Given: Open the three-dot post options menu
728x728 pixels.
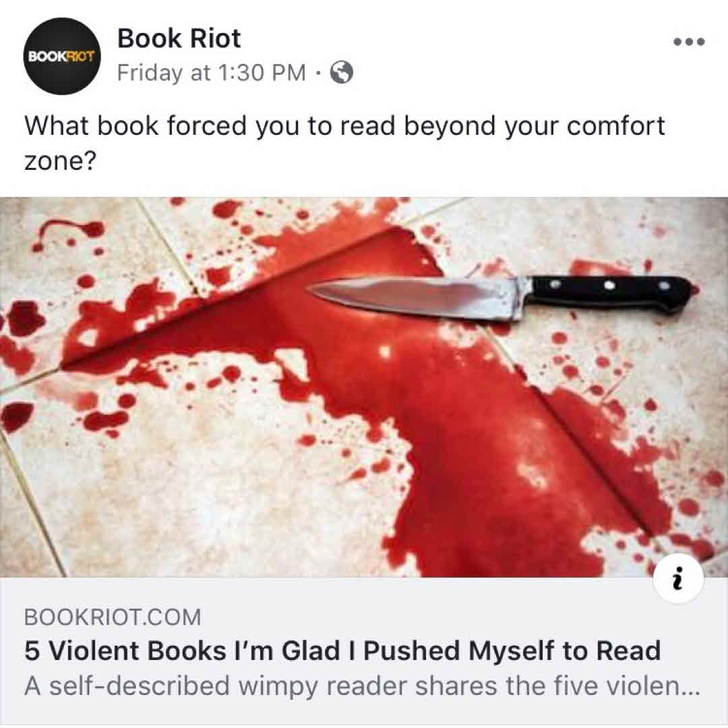Looking at the screenshot, I should 689,42.
